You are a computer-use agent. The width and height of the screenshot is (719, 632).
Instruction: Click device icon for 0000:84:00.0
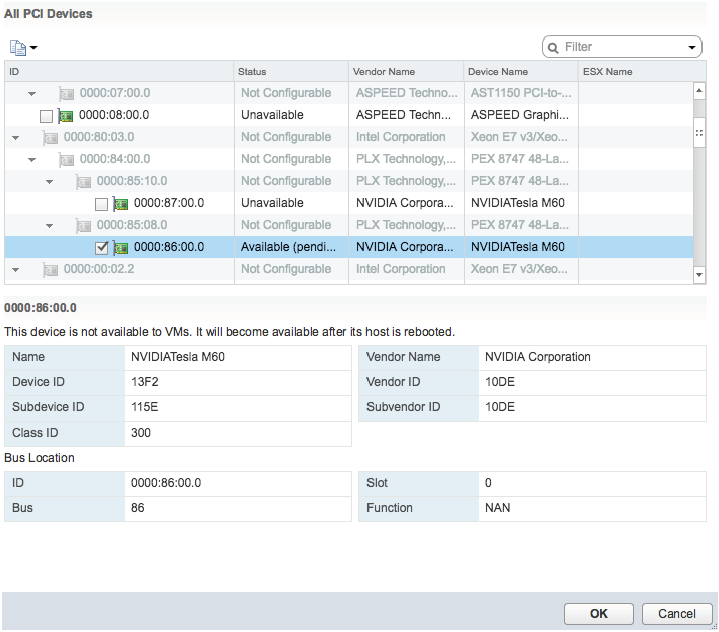66,160
